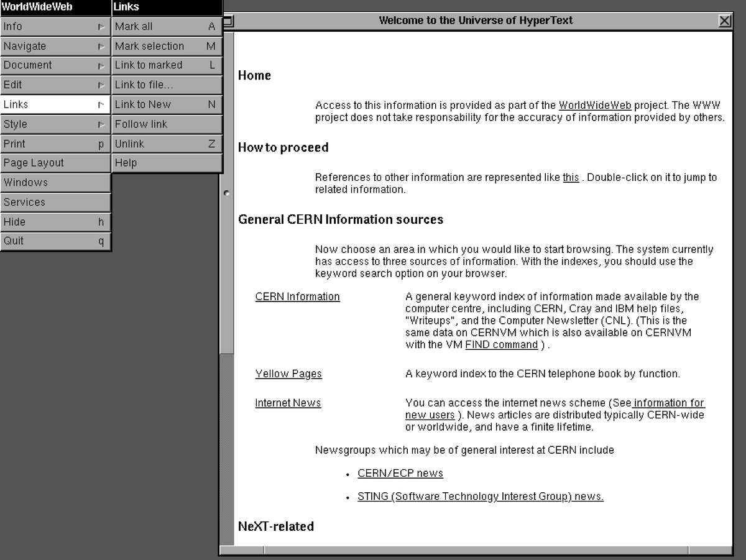Open the CERN Information link
The image size is (746, 560).
pyautogui.click(x=297, y=297)
